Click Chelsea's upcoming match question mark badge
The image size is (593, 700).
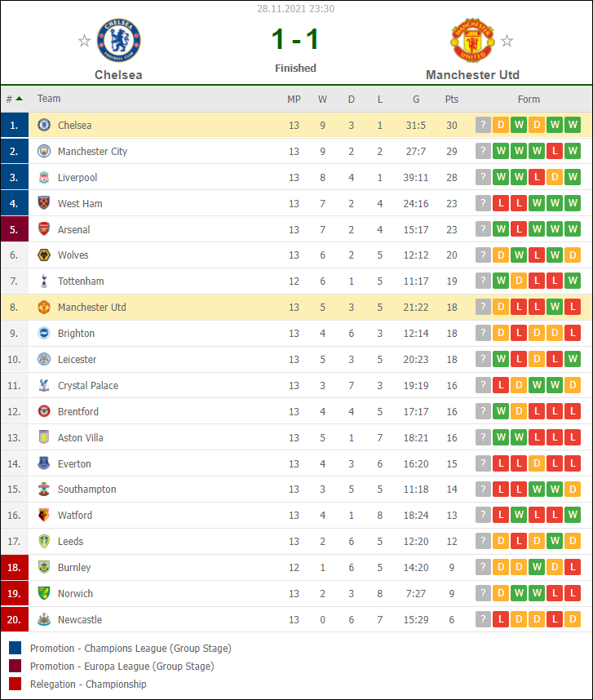(x=483, y=125)
